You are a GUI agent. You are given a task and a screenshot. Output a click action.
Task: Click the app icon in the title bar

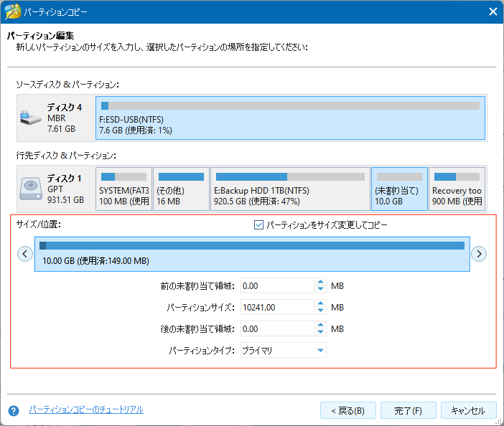tap(11, 11)
